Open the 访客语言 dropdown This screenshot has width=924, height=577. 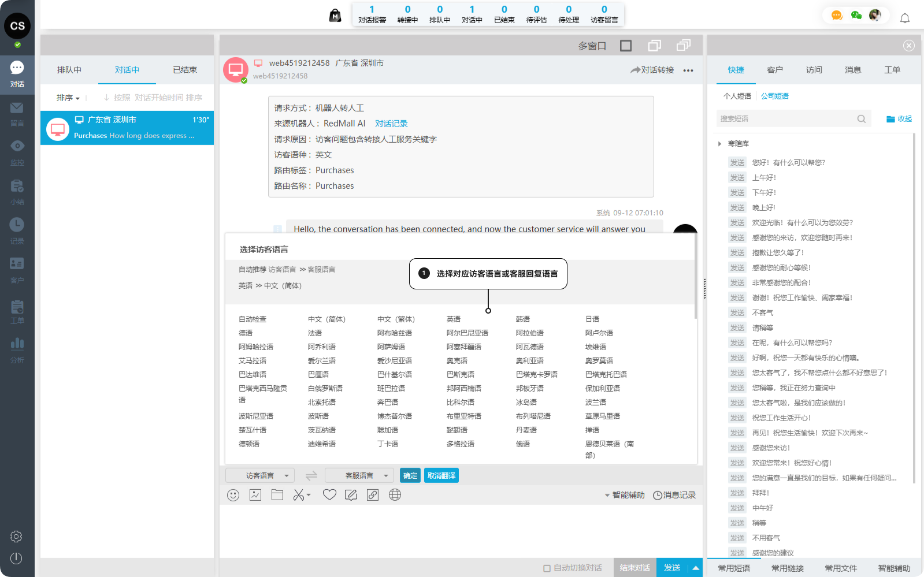260,476
